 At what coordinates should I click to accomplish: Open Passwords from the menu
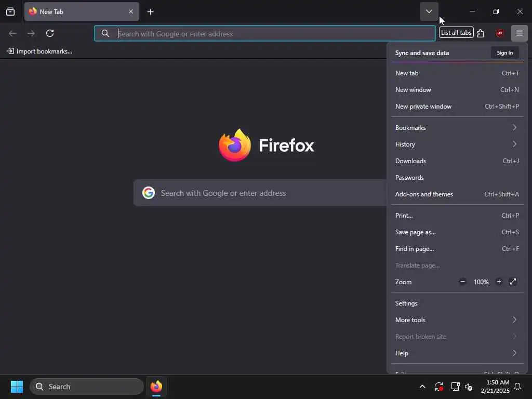[x=457, y=178]
